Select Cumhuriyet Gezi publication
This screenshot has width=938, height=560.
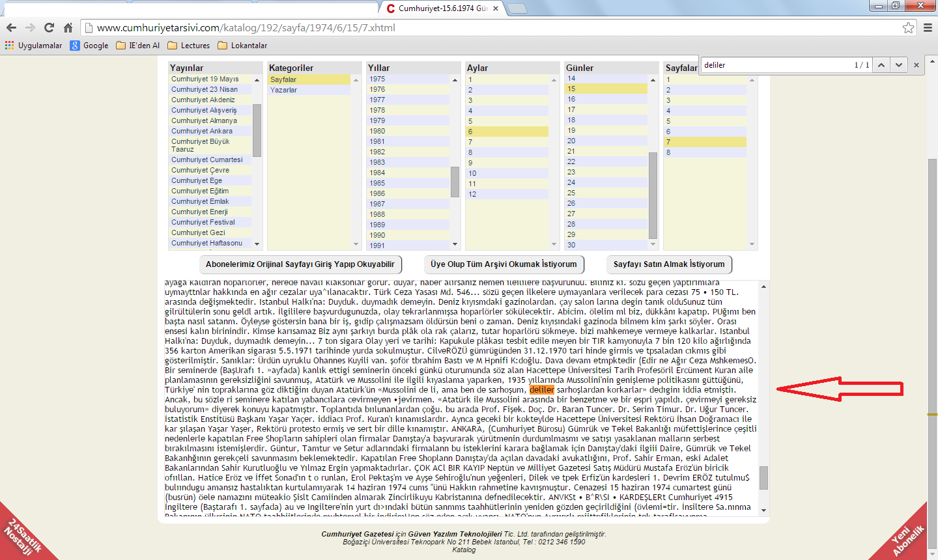tap(210, 232)
